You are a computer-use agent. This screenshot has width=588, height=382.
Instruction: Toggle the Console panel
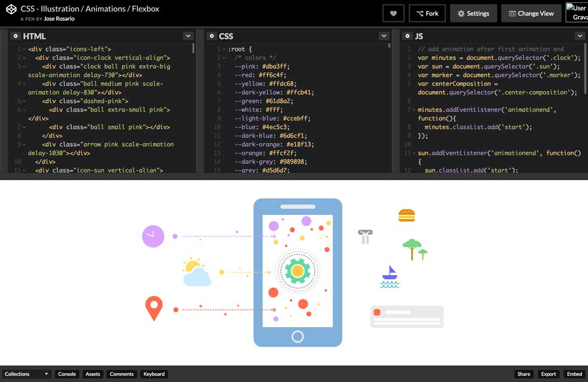coord(67,374)
